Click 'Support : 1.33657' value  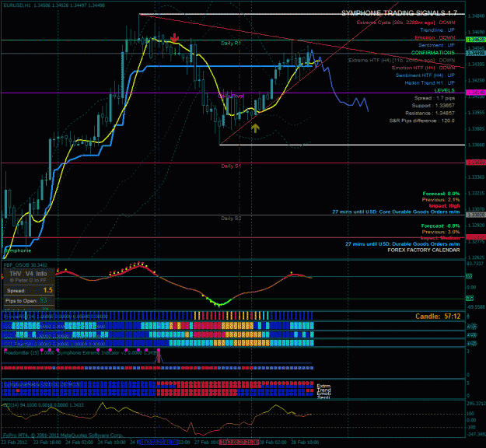point(433,106)
